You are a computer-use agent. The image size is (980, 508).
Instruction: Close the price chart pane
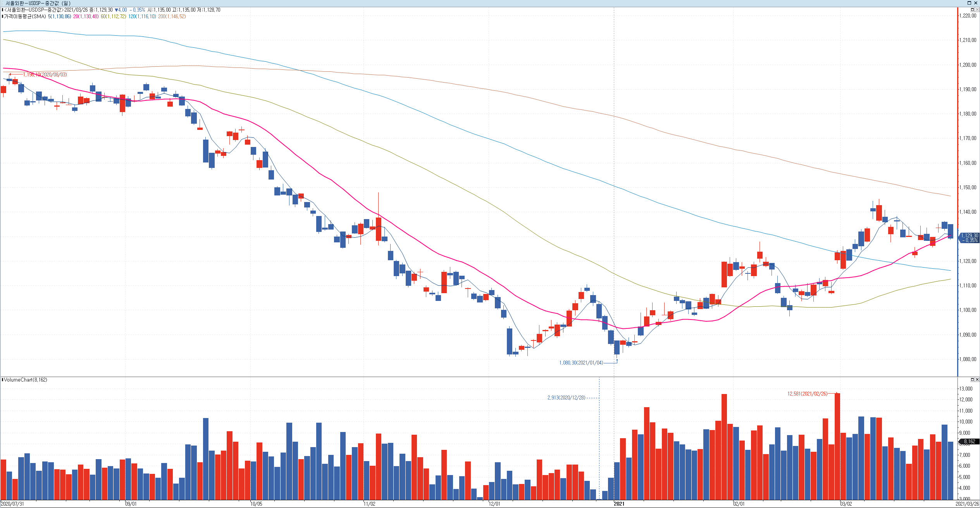pos(977,10)
